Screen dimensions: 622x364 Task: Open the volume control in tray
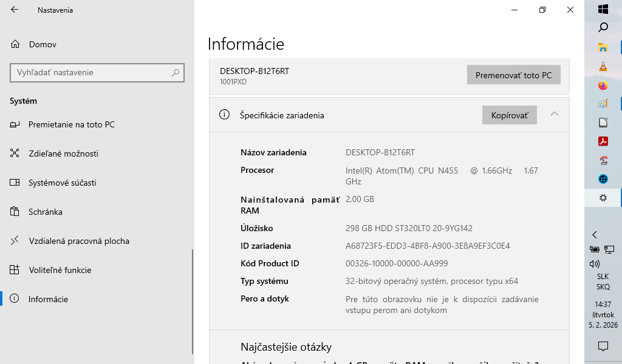pos(595,264)
